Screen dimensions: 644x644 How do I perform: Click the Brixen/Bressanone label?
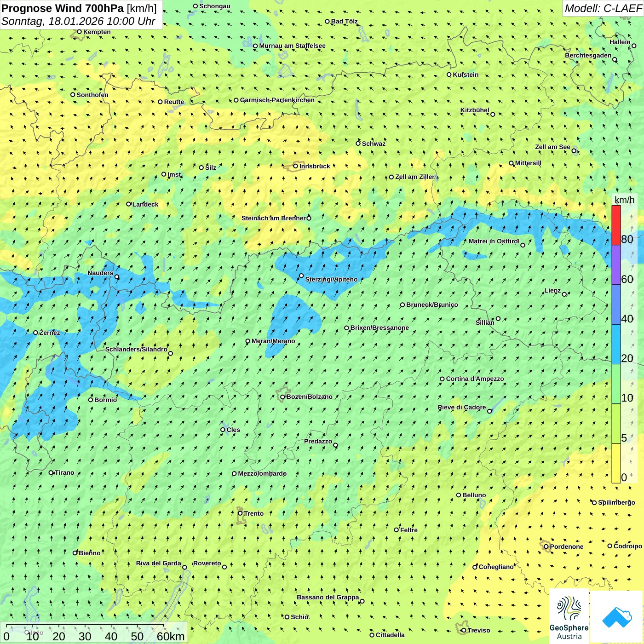coord(379,328)
